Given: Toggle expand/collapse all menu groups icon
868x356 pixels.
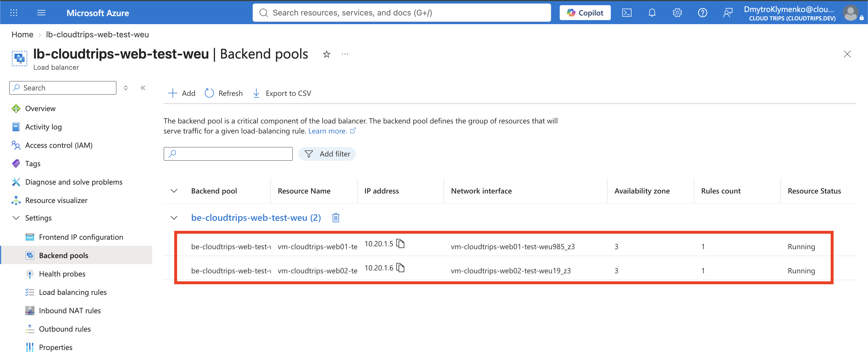Looking at the screenshot, I should click(x=126, y=88).
